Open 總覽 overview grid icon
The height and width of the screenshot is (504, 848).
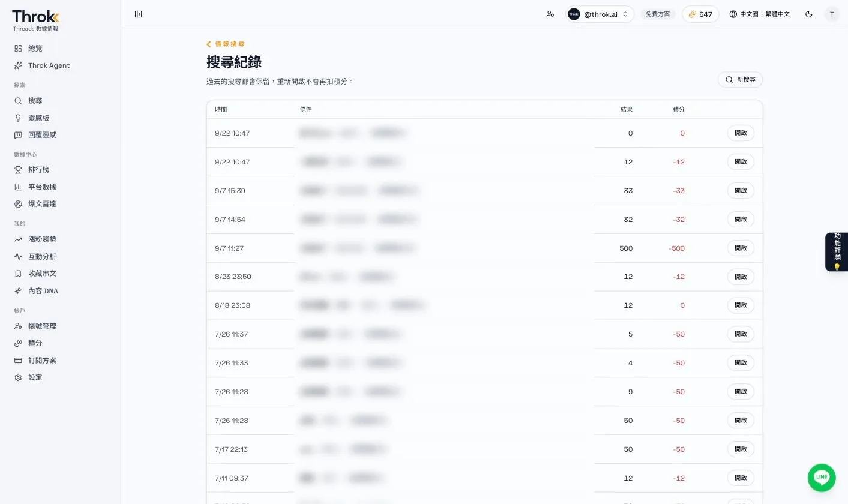coord(18,48)
